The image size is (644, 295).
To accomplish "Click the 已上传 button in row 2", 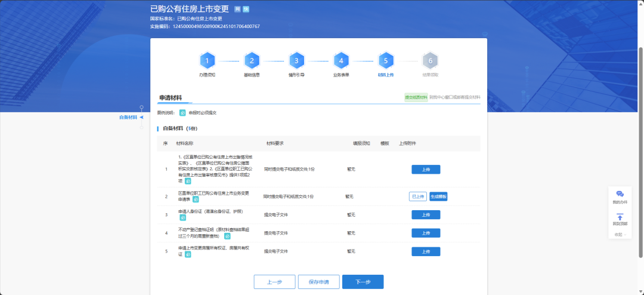I will (x=417, y=196).
